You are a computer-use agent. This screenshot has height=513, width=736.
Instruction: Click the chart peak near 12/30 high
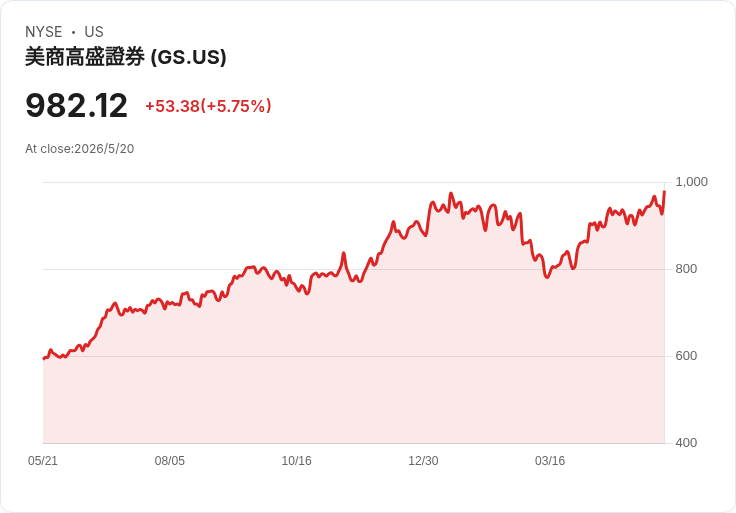click(451, 193)
